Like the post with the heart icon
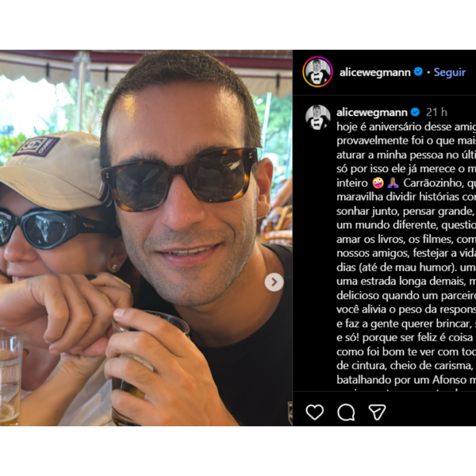 click(315, 412)
